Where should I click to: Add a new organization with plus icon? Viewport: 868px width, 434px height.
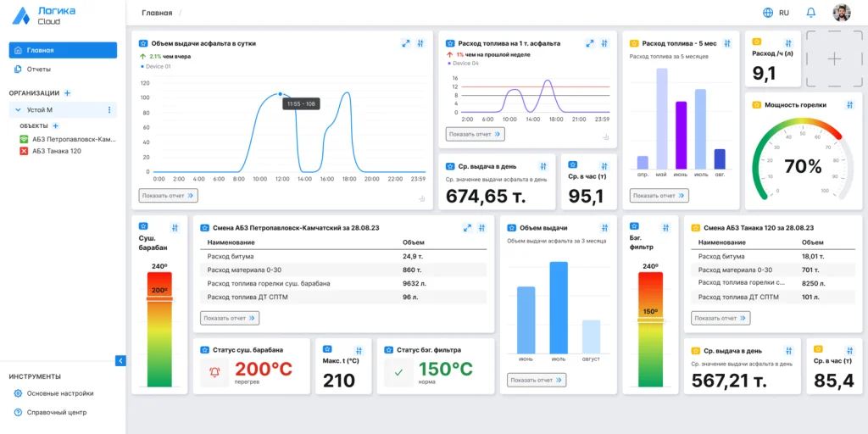pyautogui.click(x=68, y=93)
